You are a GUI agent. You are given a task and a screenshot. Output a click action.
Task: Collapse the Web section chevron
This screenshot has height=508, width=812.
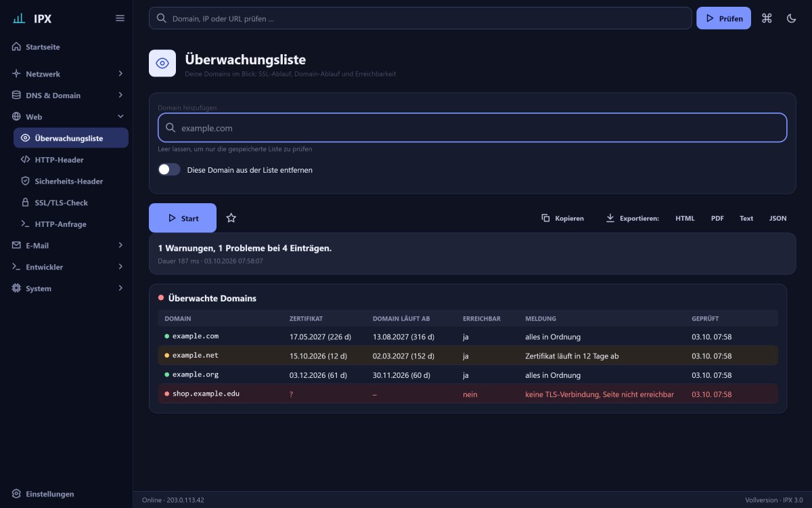coord(120,117)
